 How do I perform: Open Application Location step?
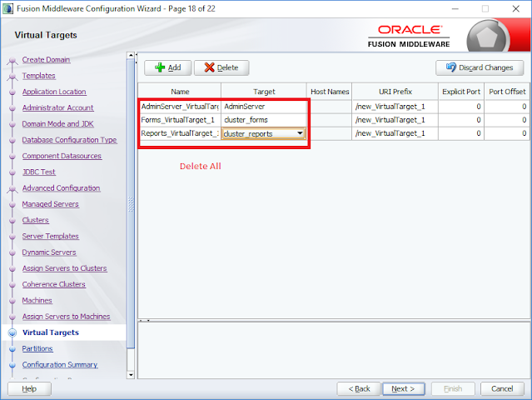pos(54,92)
